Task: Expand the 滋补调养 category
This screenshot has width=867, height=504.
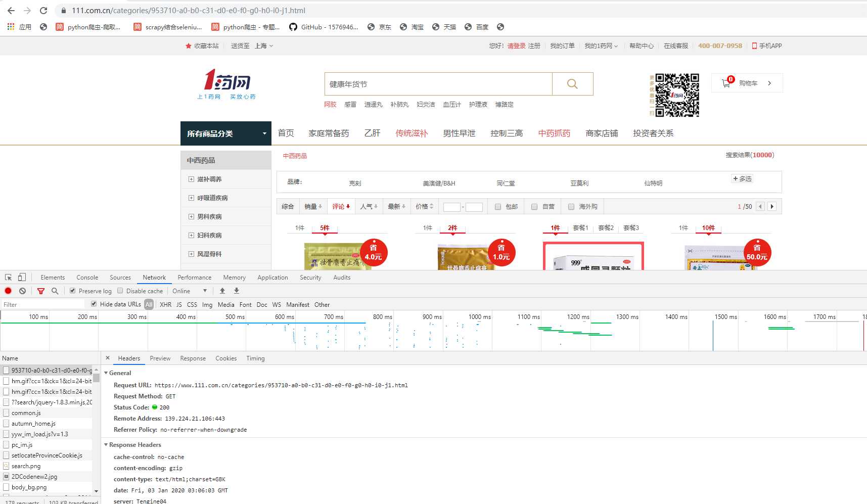Action: [191, 179]
